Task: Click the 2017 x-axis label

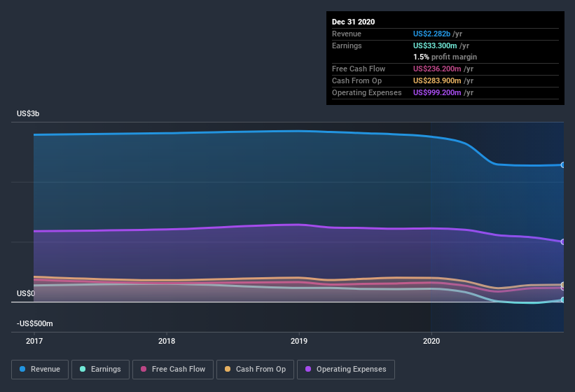Action: tap(34, 341)
